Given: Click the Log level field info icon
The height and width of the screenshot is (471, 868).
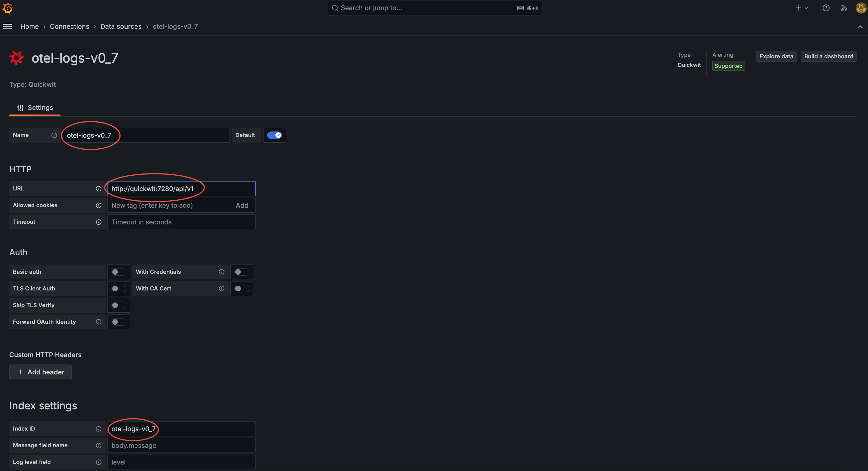Looking at the screenshot, I should [99, 462].
